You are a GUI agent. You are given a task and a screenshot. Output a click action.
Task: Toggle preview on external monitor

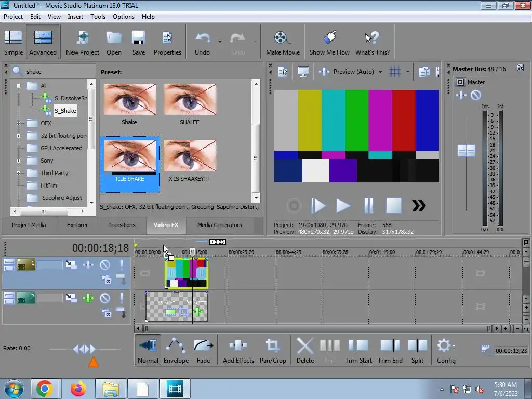[x=303, y=72]
